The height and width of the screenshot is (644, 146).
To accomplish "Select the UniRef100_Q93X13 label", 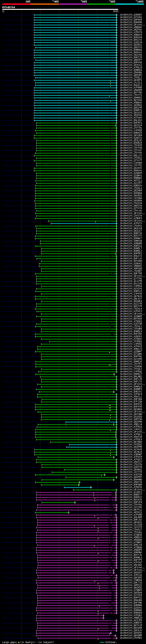I will [131, 65].
